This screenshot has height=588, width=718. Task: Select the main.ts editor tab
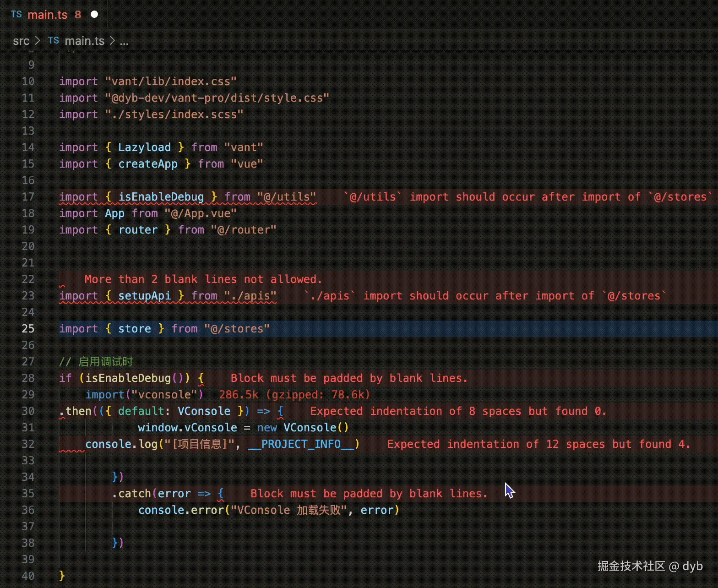(54, 15)
